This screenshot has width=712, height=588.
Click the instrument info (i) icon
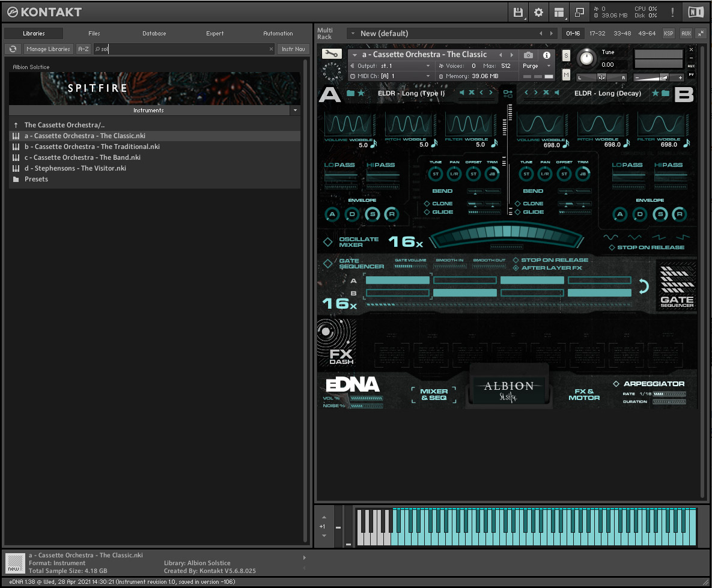546,54
